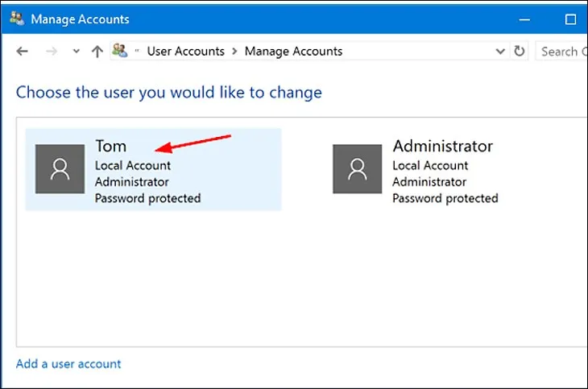588x389 pixels.
Task: Refresh the Manage Accounts page
Action: 520,52
